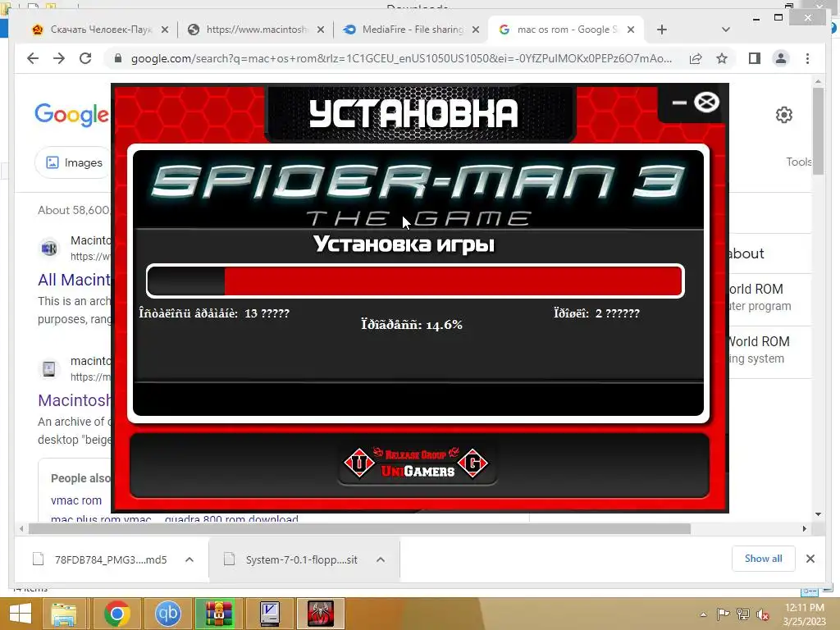Click related search vmac rom
840x630 pixels.
click(76, 500)
